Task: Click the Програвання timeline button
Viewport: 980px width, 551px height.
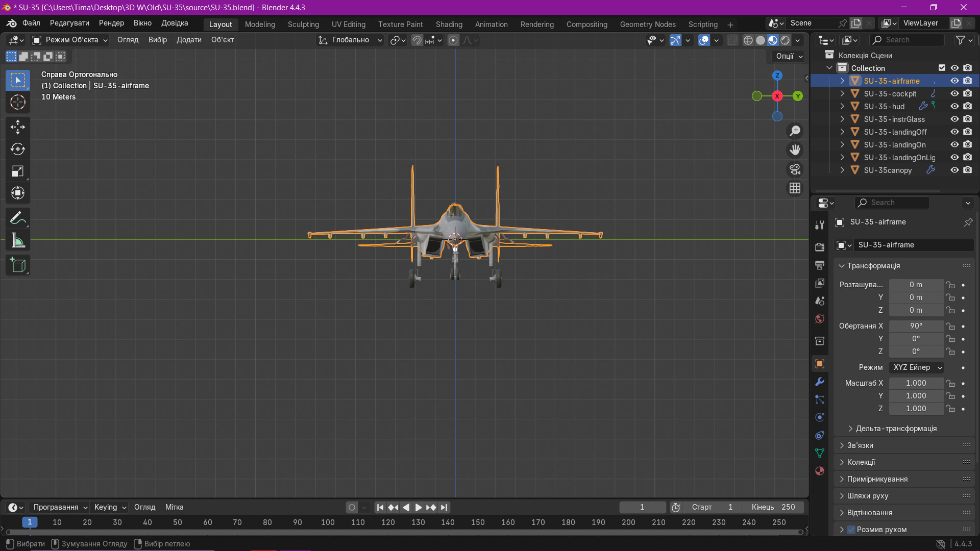Action: pyautogui.click(x=59, y=507)
